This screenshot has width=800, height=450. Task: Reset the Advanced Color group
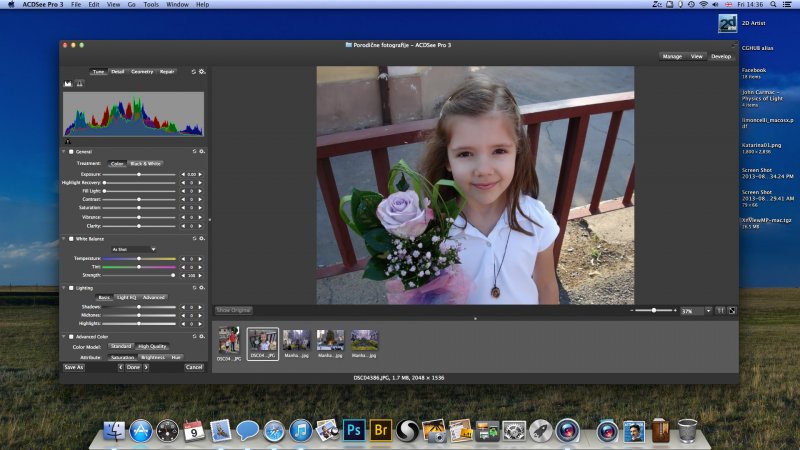pyautogui.click(x=194, y=337)
